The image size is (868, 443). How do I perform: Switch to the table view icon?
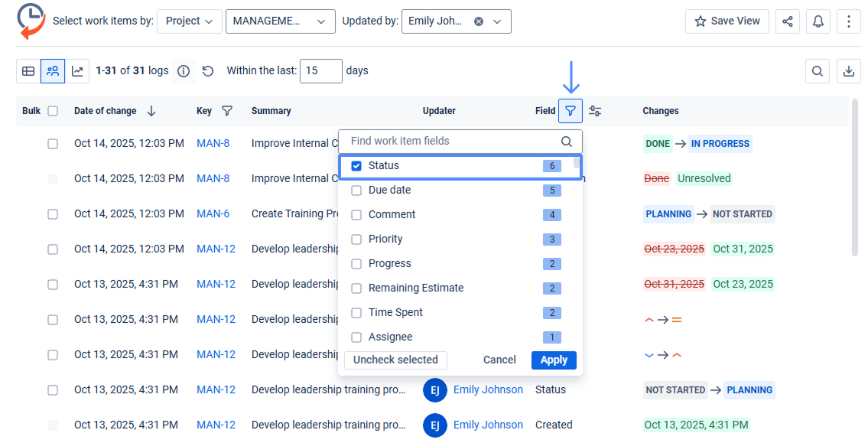[28, 71]
